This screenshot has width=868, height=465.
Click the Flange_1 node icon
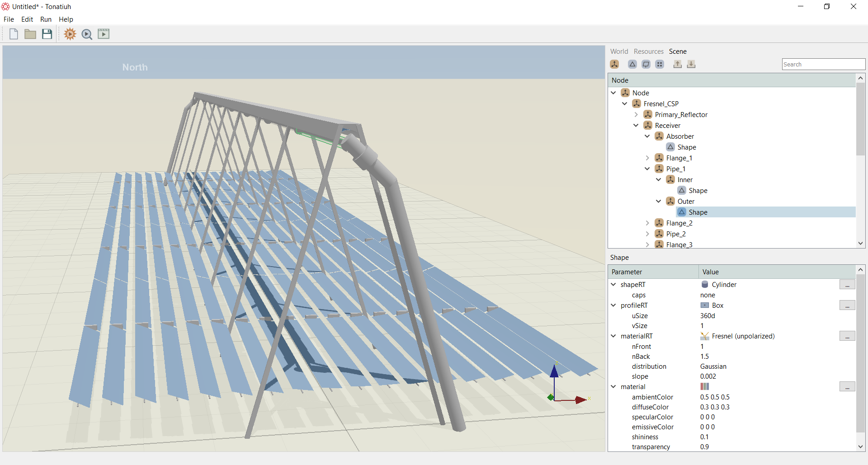tap(659, 158)
